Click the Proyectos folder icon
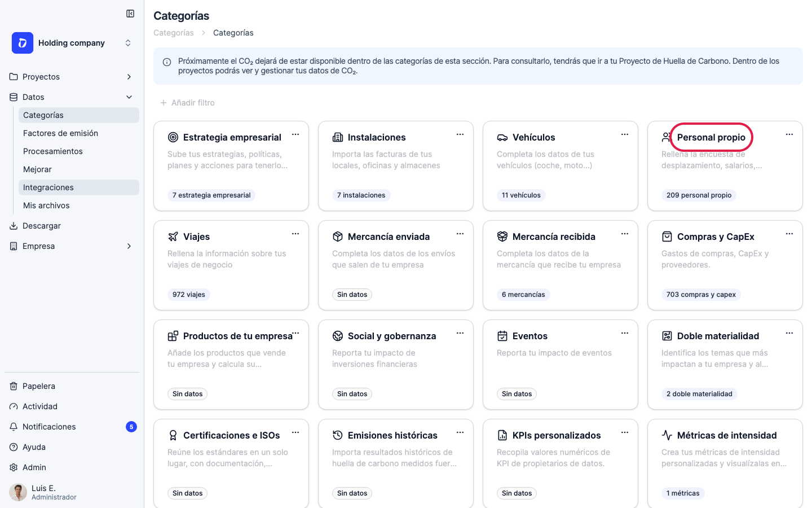 coord(14,77)
